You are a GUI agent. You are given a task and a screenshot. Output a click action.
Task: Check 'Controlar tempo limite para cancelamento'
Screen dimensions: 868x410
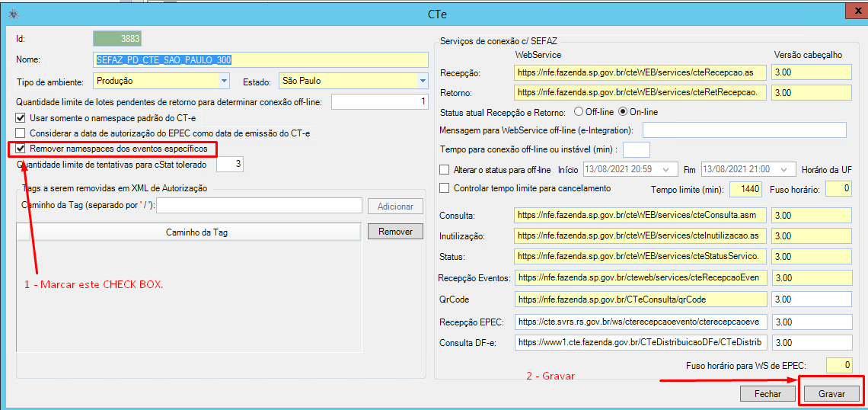pos(445,188)
